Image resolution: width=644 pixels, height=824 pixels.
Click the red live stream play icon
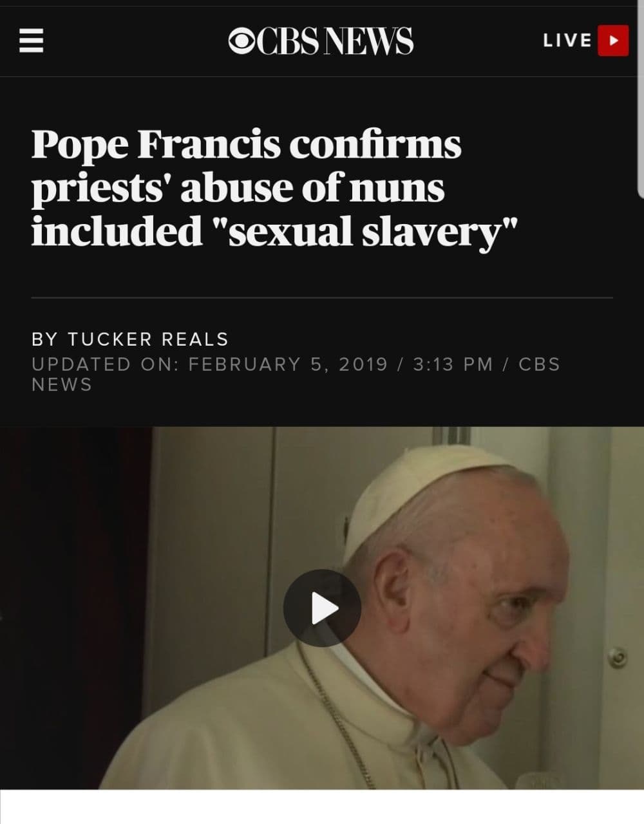tap(612, 41)
